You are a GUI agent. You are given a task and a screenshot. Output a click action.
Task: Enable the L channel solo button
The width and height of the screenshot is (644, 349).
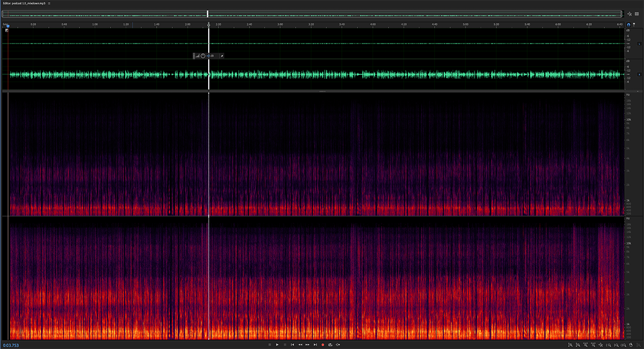[639, 44]
